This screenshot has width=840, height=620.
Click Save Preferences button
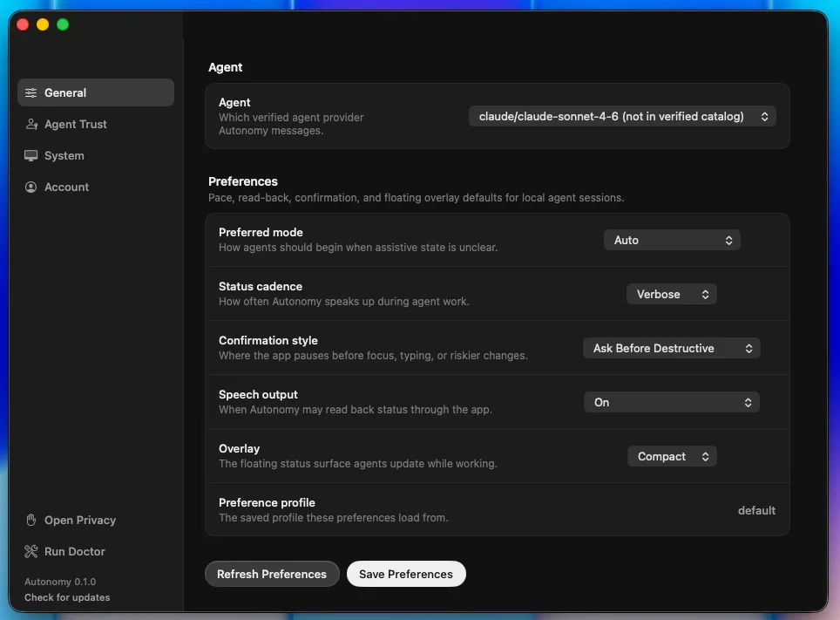pyautogui.click(x=406, y=574)
